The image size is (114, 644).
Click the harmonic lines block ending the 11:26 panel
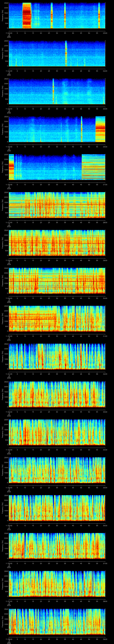point(93,167)
